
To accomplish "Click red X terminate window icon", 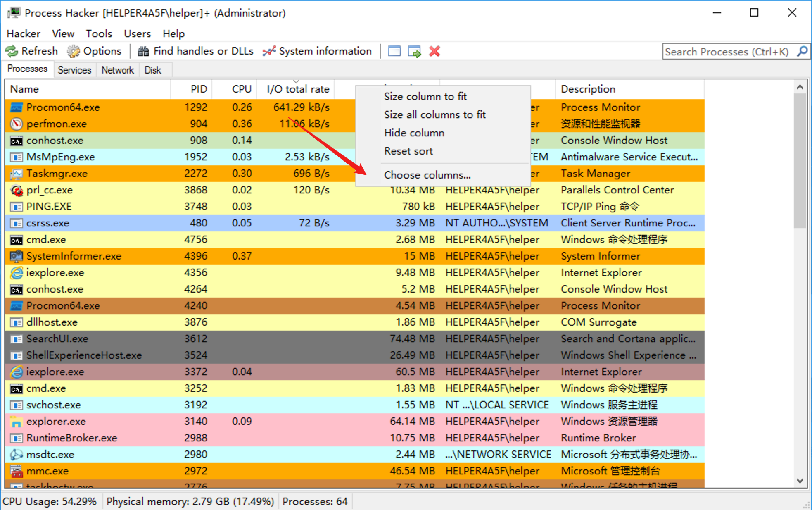I will pyautogui.click(x=434, y=51).
